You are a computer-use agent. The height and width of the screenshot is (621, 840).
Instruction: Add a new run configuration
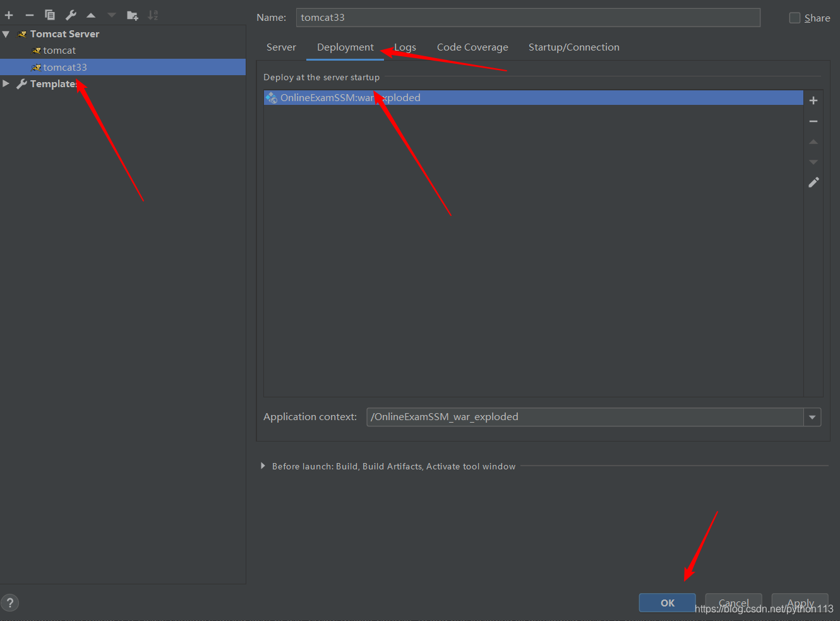click(x=9, y=15)
